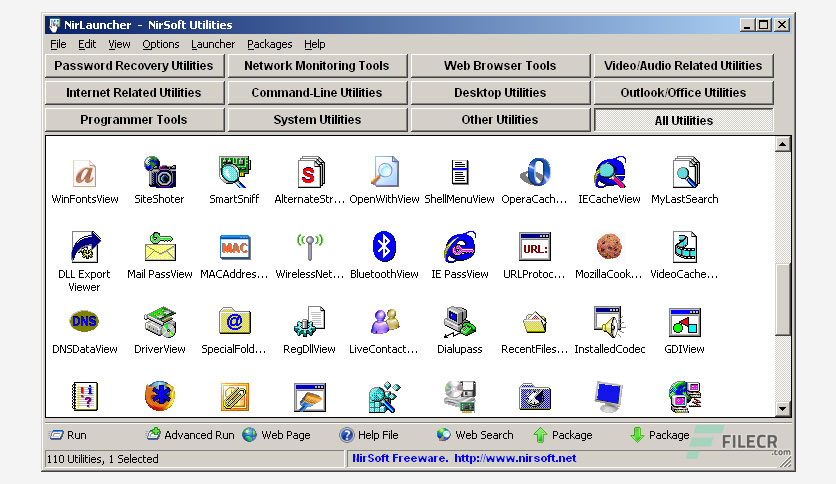
Task: Click the vertical scrollbar thumb
Action: (782, 300)
